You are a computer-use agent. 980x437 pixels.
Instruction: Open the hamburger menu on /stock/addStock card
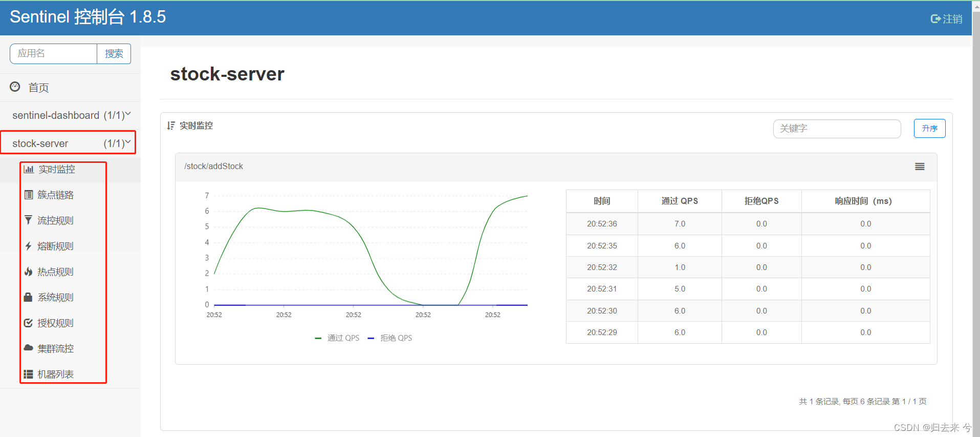(x=920, y=167)
